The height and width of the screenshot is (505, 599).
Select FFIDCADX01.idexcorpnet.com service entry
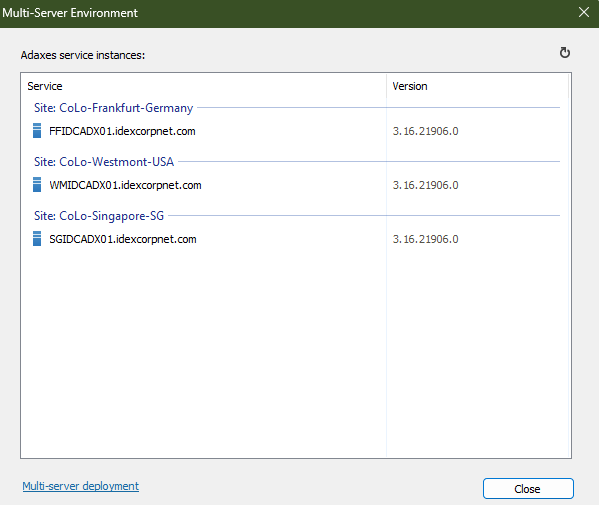pos(122,131)
